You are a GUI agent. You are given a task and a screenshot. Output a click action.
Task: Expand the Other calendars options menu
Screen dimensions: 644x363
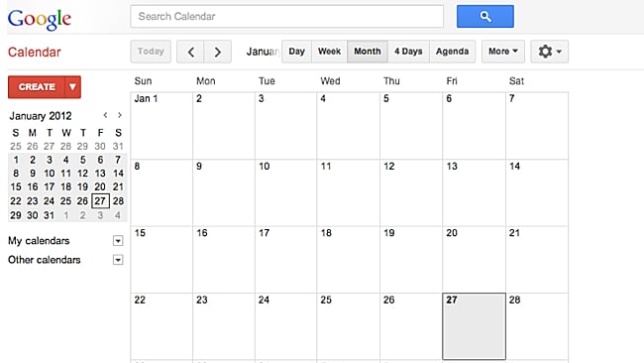click(x=118, y=260)
